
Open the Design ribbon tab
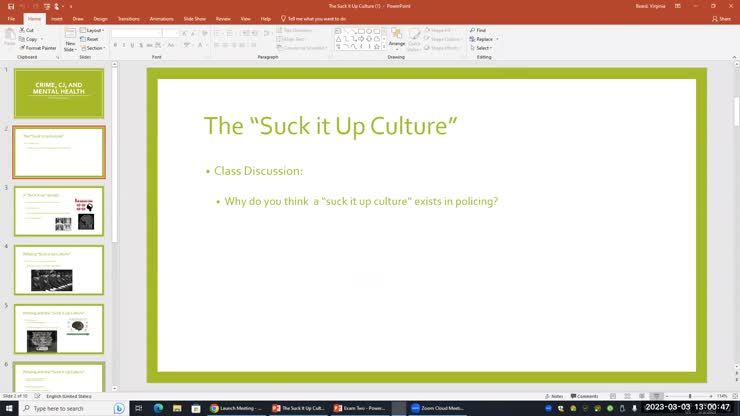(x=100, y=18)
